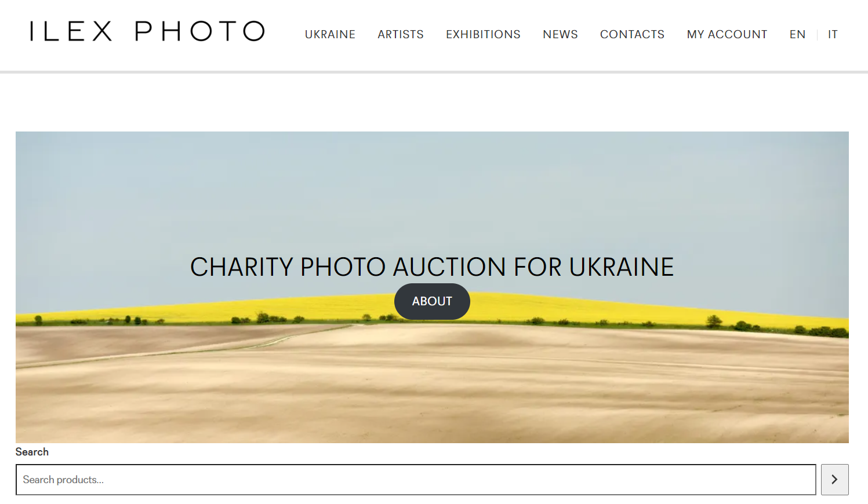
Task: Click the ABOUT button on banner
Action: pos(432,301)
